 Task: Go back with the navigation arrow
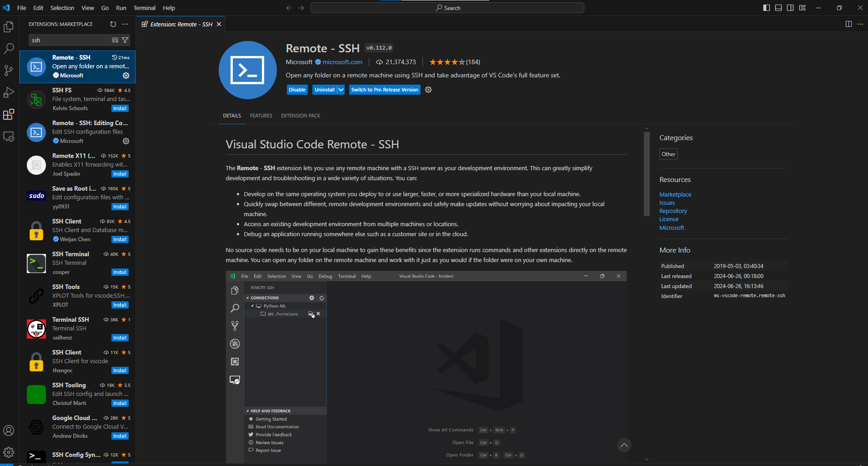tap(289, 8)
